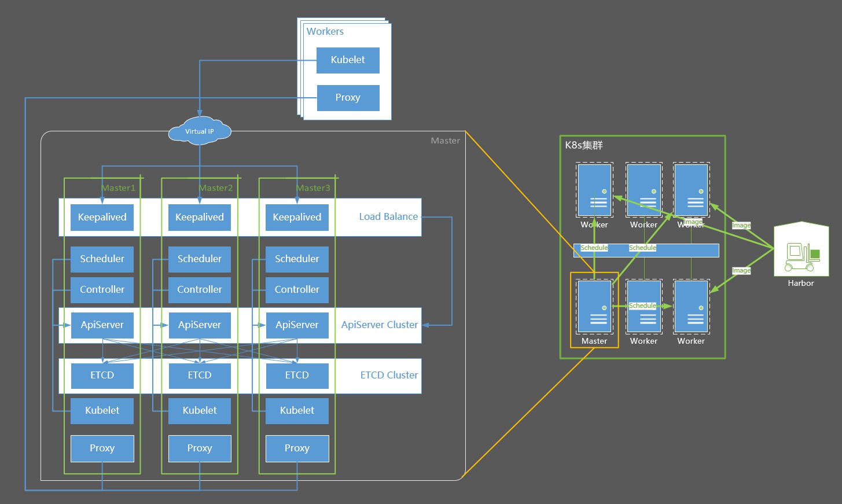Click Master1's Keepalived block
The width and height of the screenshot is (842, 504).
coord(102,218)
